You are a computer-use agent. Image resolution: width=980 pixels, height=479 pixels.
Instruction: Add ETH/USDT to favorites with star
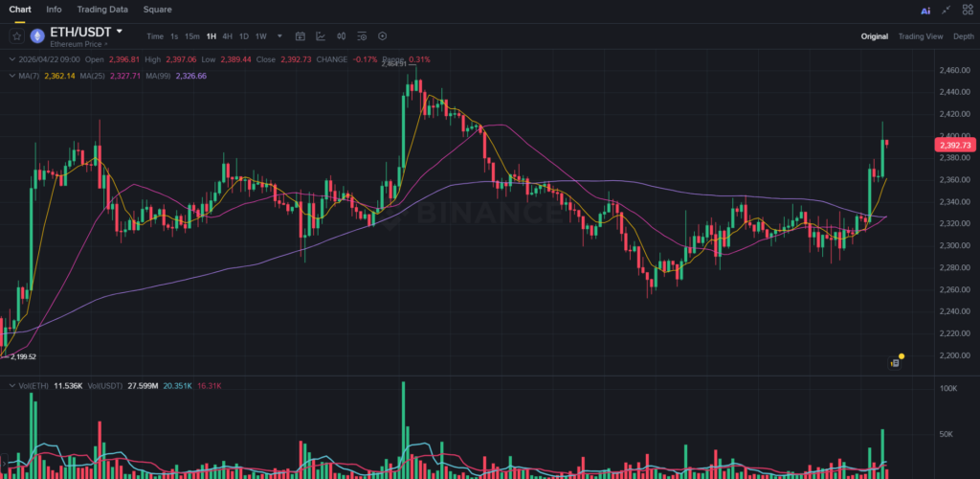pos(16,36)
